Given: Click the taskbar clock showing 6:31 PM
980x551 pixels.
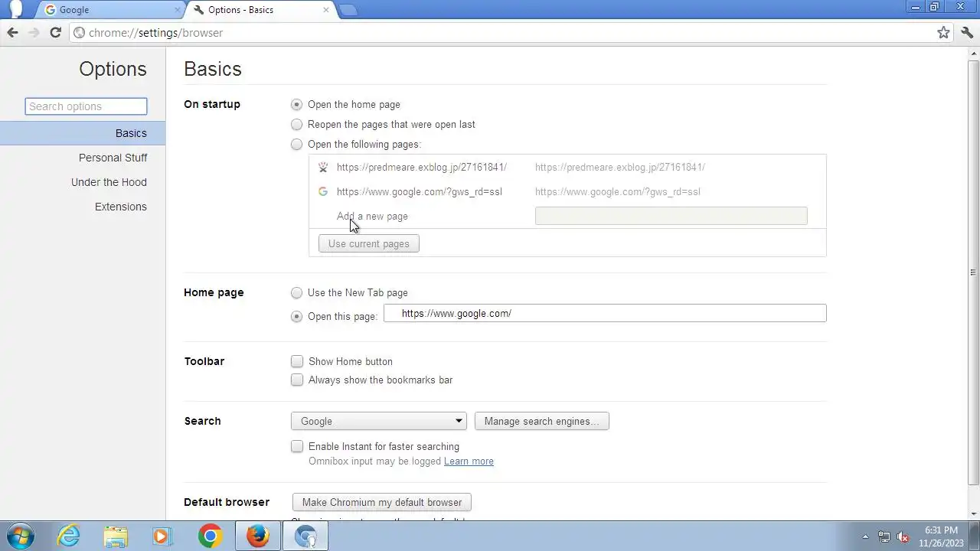Looking at the screenshot, I should point(941,536).
